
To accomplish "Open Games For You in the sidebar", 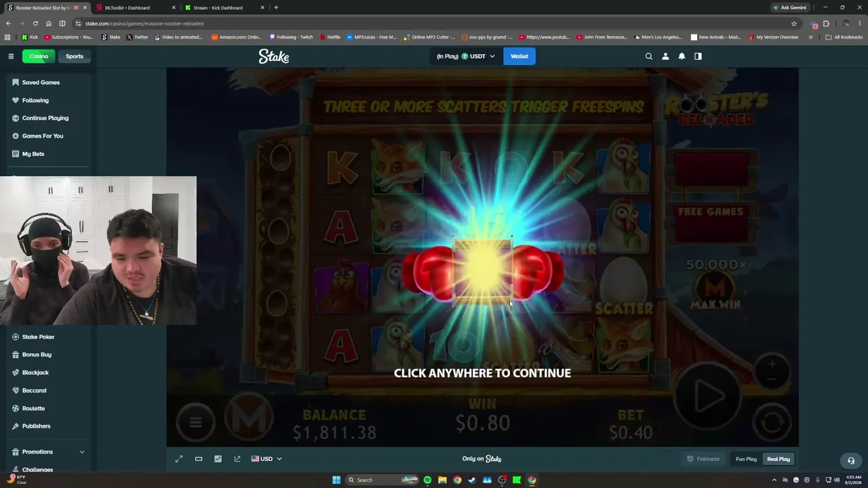I will 42,136.
